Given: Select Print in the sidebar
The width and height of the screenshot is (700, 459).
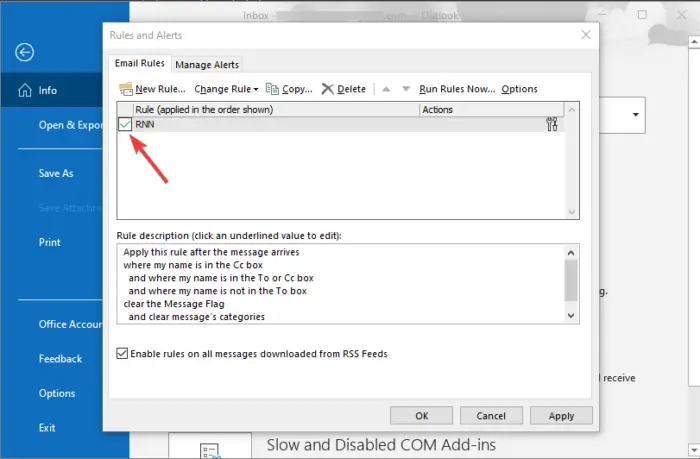Looking at the screenshot, I should pos(49,242).
